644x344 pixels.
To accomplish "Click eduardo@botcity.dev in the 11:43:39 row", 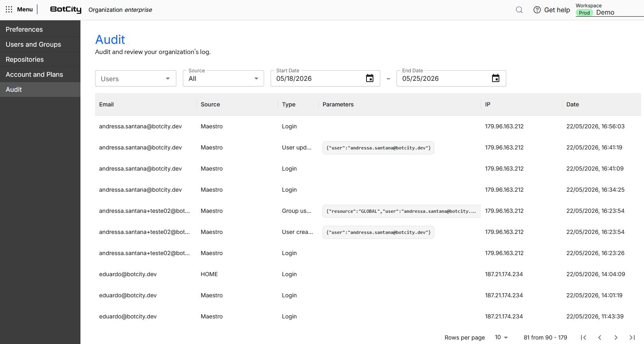I will (x=128, y=316).
